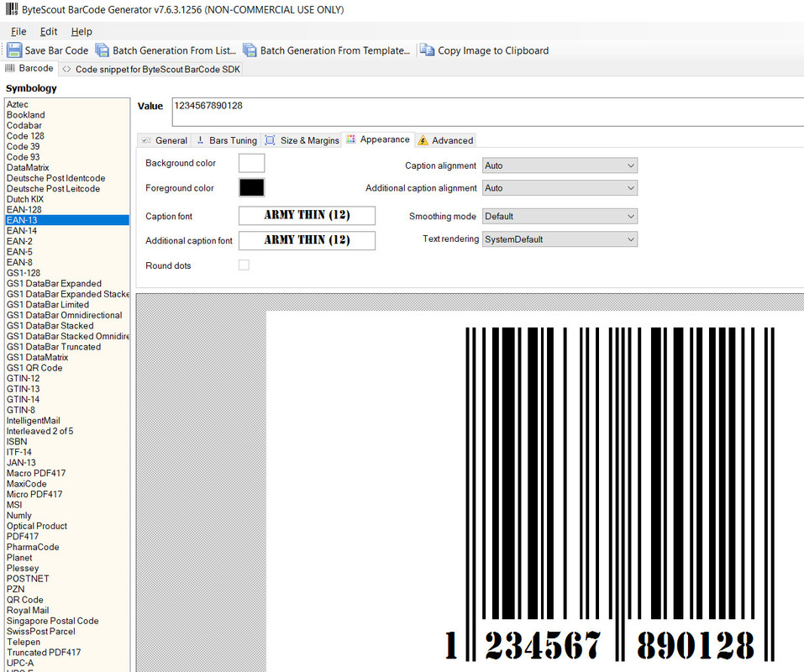Click the Size & Margins frame icon
The image size is (804, 672).
pyautogui.click(x=271, y=140)
